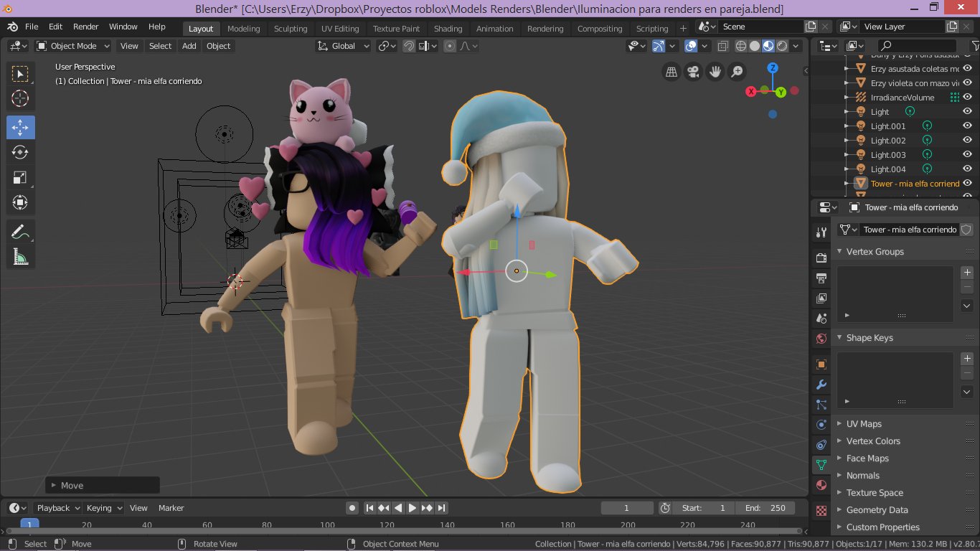Click the Start frame value field
The width and height of the screenshot is (980, 551).
click(704, 508)
